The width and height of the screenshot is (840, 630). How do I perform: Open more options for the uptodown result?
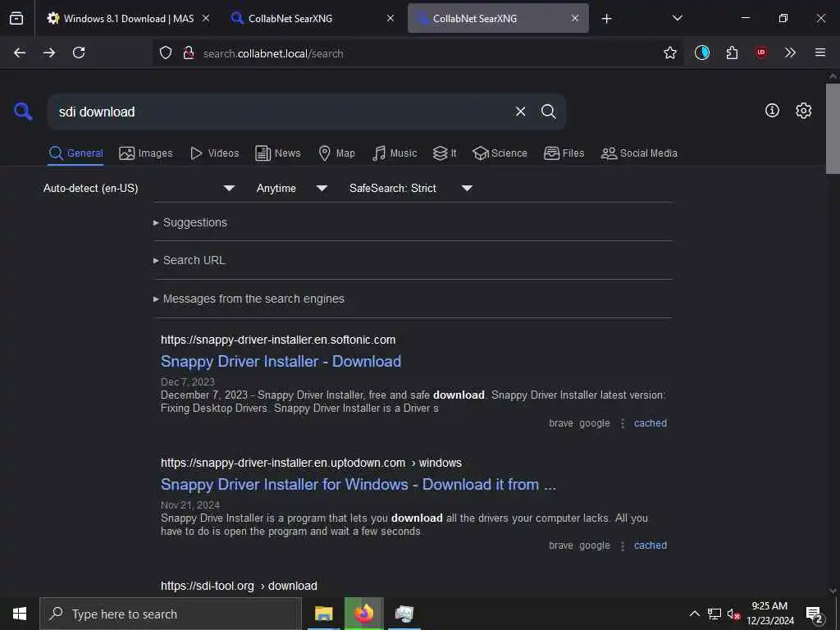[x=623, y=546]
